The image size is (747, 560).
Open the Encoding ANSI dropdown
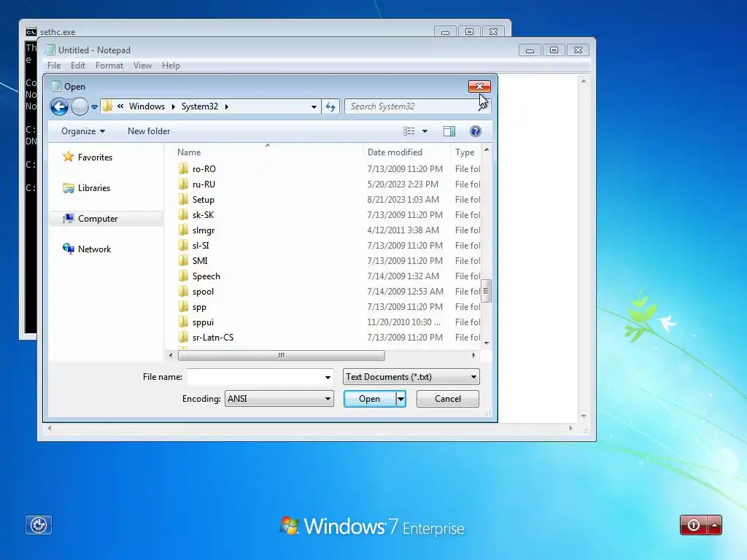[x=279, y=399]
